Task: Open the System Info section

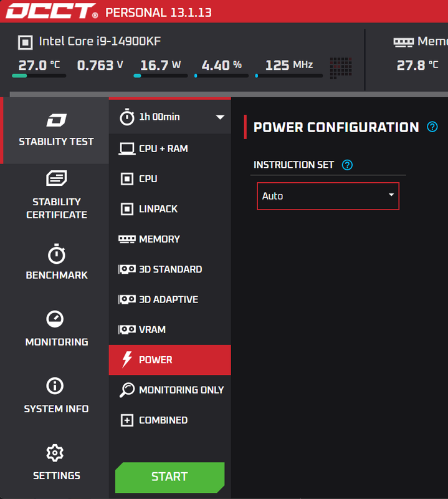Action: coord(56,395)
